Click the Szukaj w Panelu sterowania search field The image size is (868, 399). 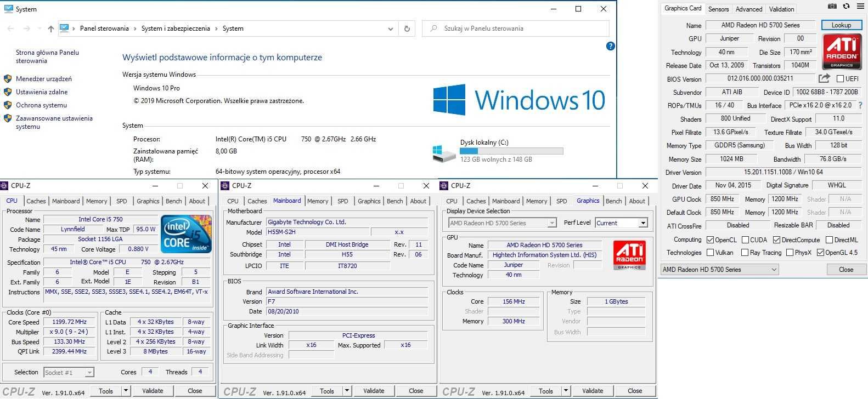(x=516, y=29)
